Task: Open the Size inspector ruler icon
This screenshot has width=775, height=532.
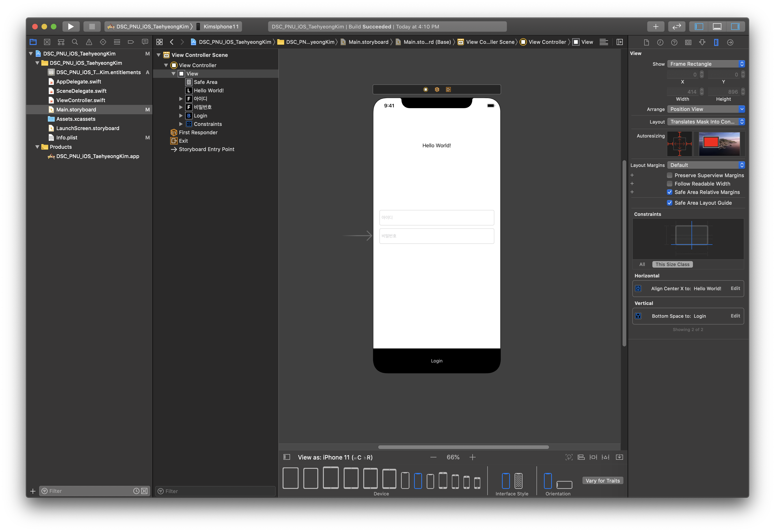Action: click(x=716, y=42)
